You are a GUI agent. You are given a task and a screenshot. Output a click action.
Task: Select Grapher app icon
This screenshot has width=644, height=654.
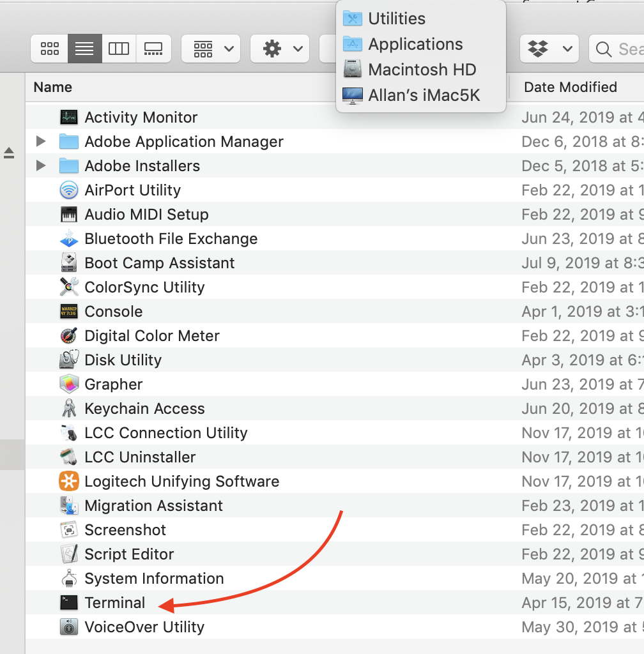click(x=69, y=384)
